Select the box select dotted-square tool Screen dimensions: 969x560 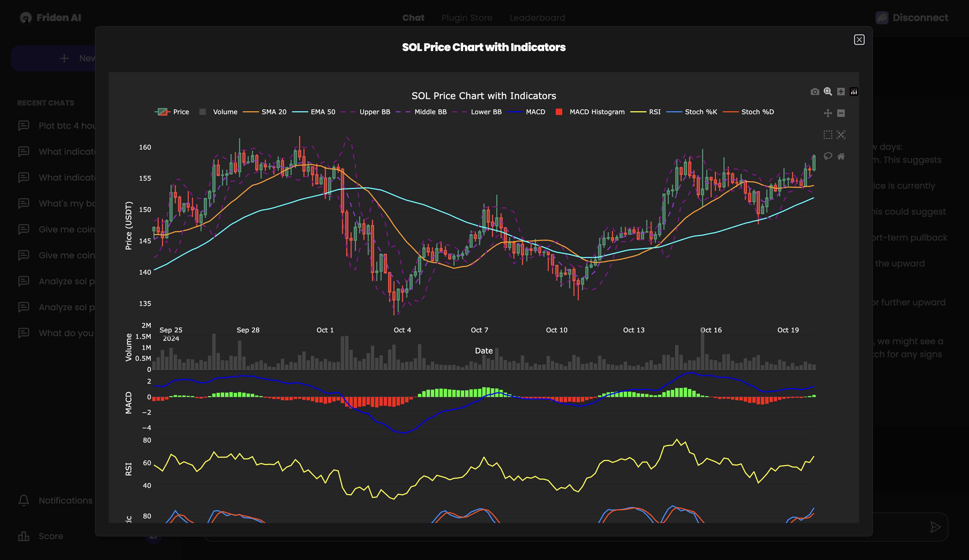[827, 134]
